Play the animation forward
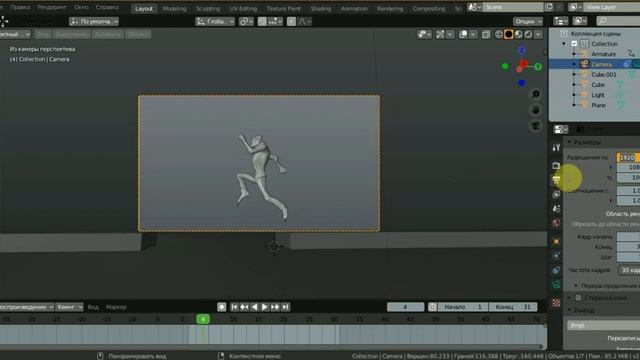 (264, 307)
